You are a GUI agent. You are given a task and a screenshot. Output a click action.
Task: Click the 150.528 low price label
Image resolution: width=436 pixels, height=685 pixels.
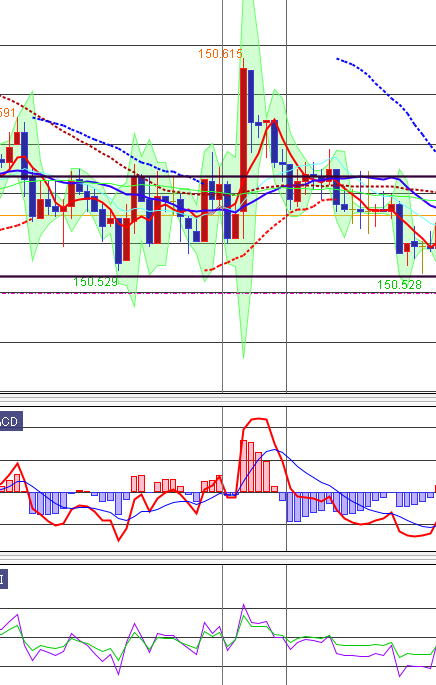[x=399, y=285]
